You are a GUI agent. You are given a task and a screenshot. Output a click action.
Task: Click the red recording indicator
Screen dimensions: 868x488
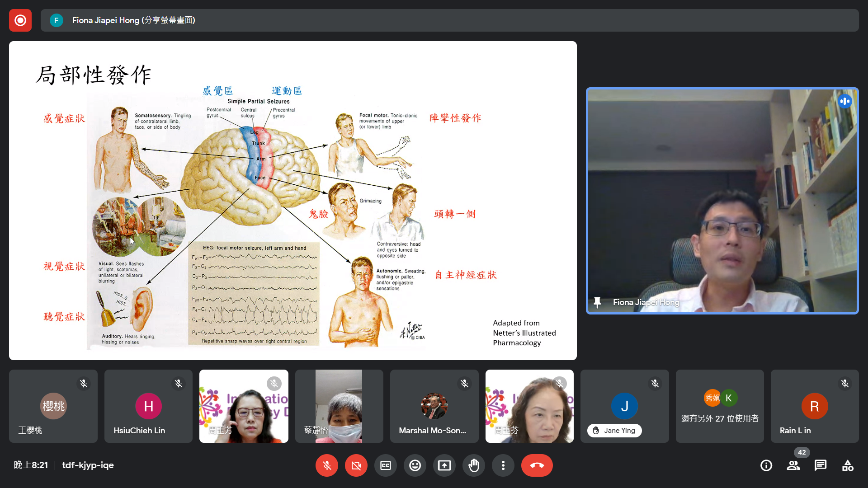tap(20, 20)
